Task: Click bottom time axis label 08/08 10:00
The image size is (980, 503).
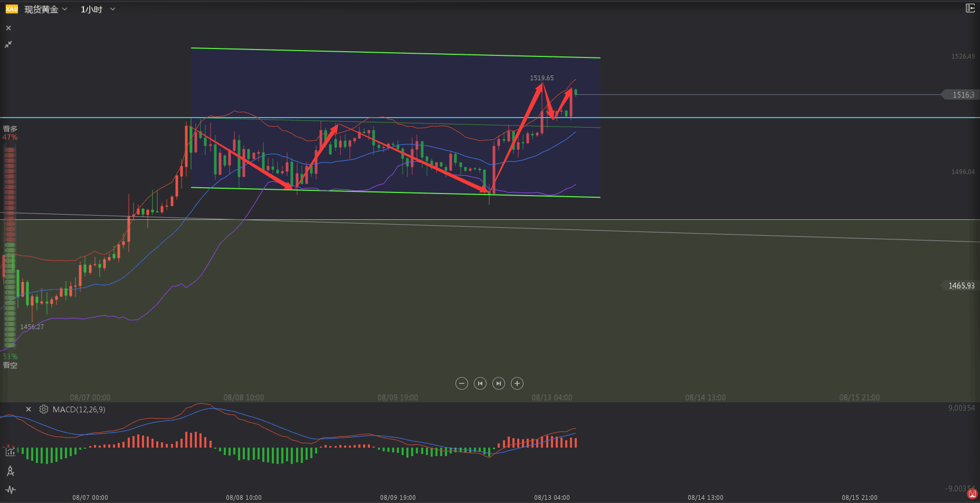Action: pyautogui.click(x=244, y=498)
